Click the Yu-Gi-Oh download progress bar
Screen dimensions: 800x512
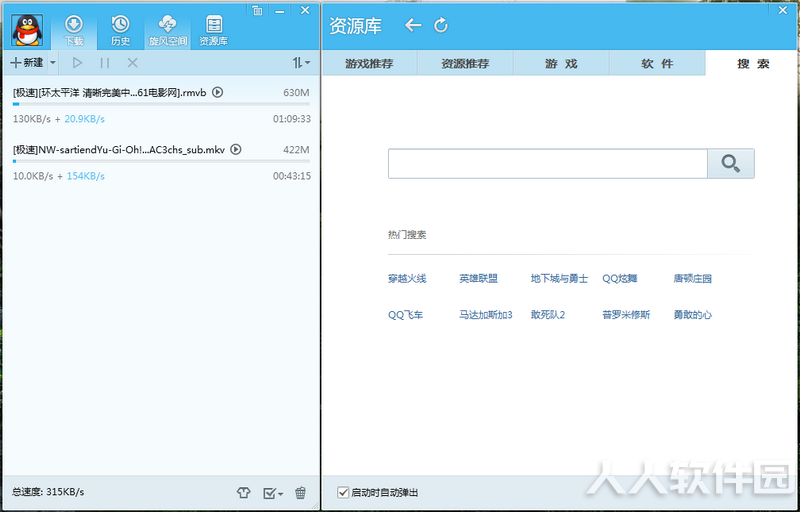point(161,161)
